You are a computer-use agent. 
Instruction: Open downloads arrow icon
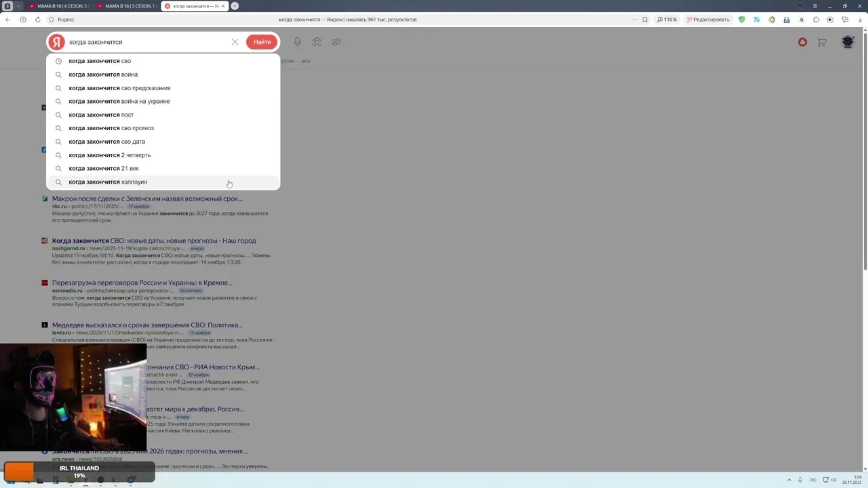[x=859, y=20]
